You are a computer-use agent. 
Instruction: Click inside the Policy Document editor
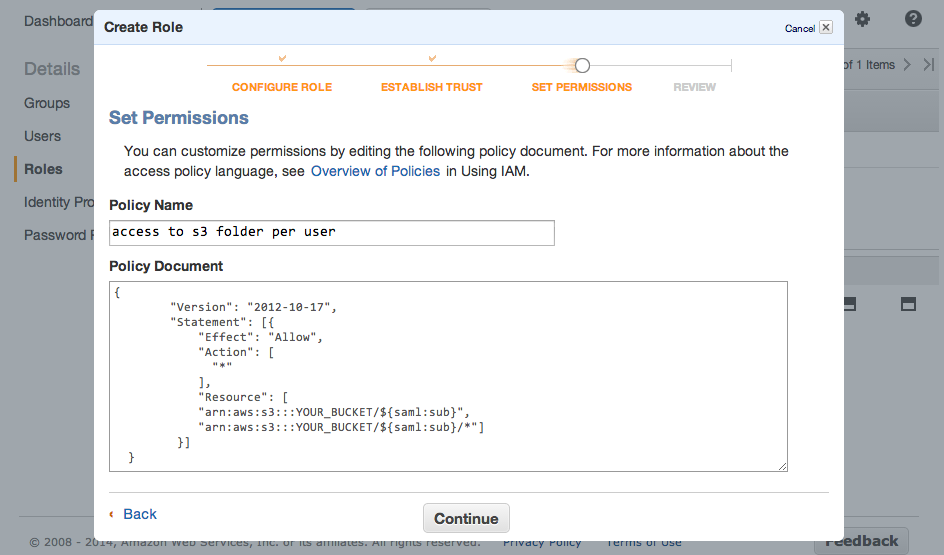tap(448, 376)
